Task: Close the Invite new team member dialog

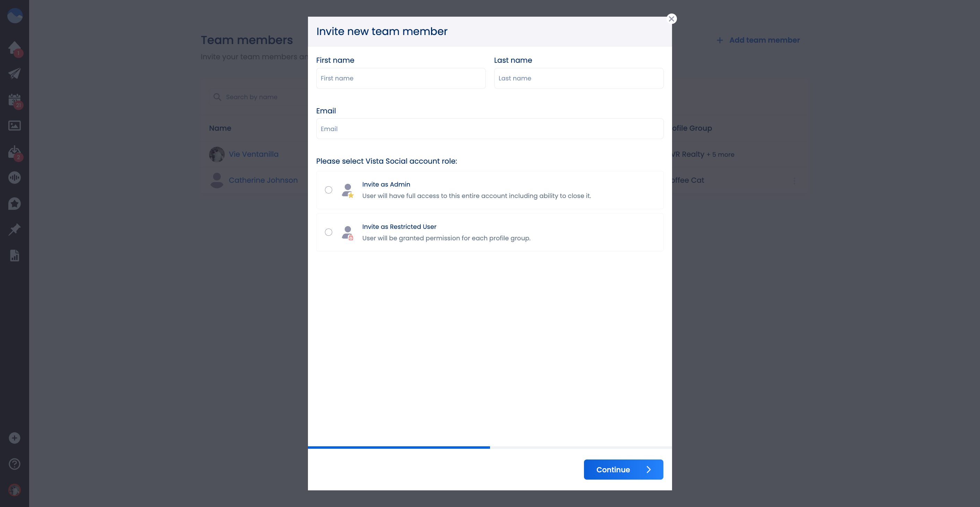Action: coord(671,18)
